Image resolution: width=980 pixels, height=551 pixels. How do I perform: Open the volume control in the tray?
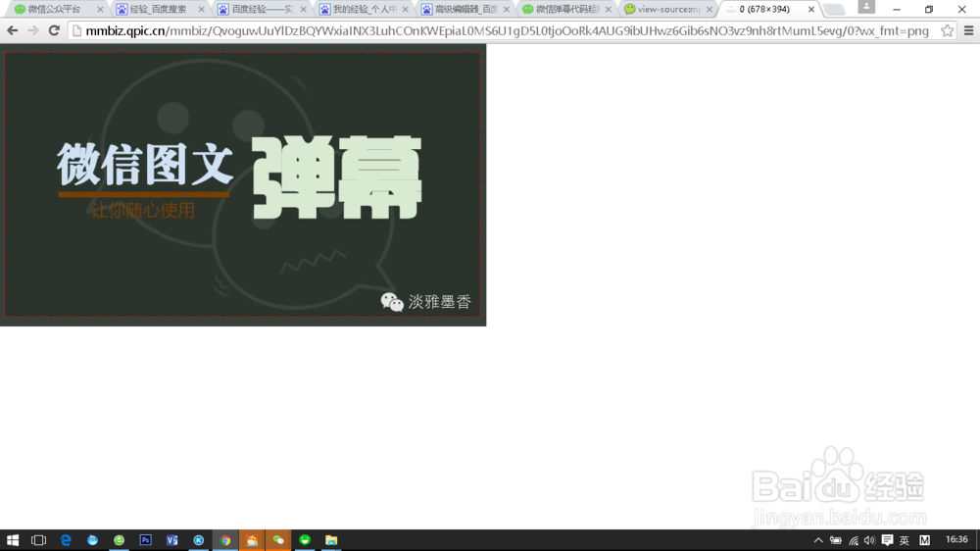(869, 540)
